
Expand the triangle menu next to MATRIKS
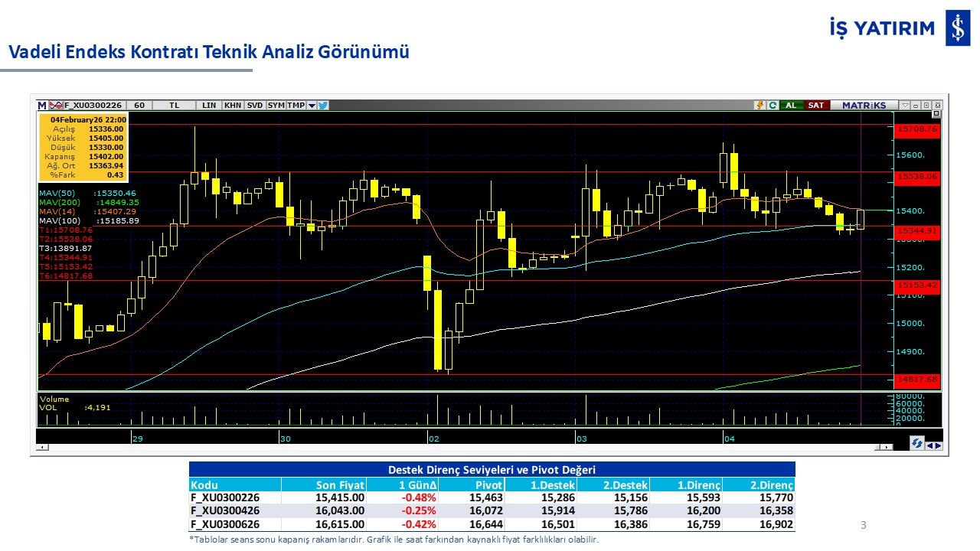coord(905,105)
